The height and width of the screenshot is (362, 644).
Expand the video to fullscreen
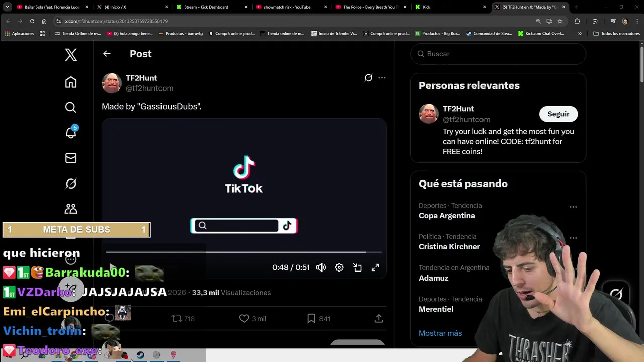click(x=375, y=267)
